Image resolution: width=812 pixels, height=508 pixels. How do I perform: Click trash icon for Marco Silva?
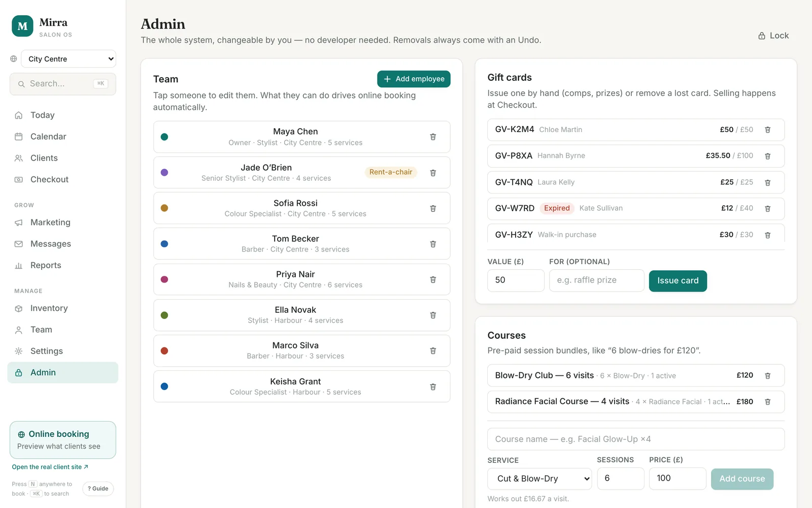(433, 351)
